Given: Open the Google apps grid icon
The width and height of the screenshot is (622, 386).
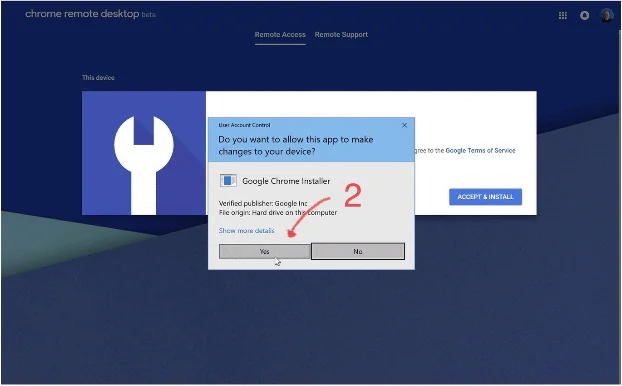Looking at the screenshot, I should (x=562, y=15).
